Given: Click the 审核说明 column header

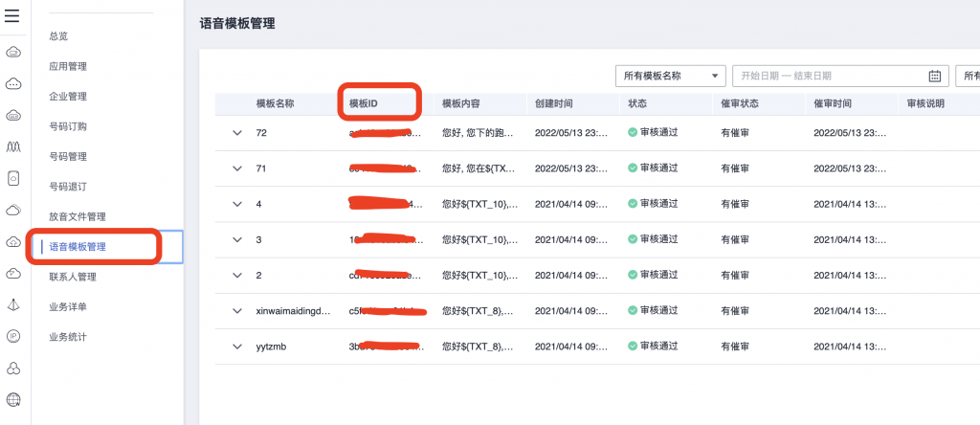Looking at the screenshot, I should point(925,103).
